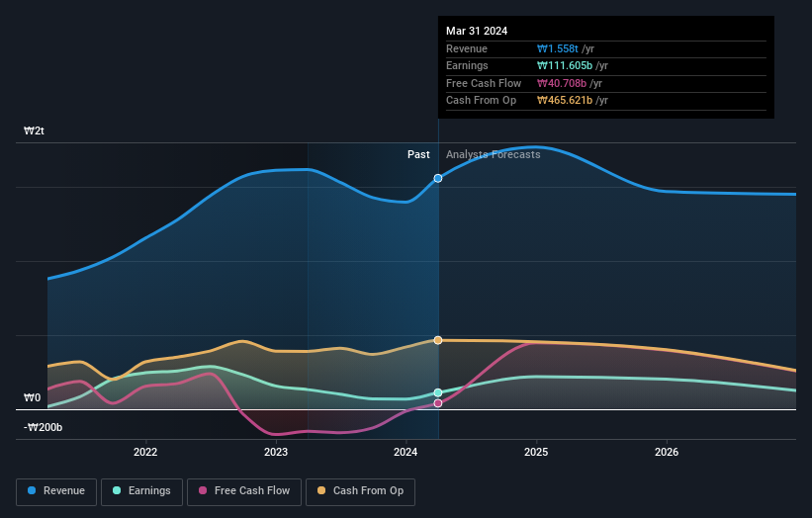The height and width of the screenshot is (518, 812).
Task: Click the ₩465.621b cash from op value
Action: click(565, 101)
